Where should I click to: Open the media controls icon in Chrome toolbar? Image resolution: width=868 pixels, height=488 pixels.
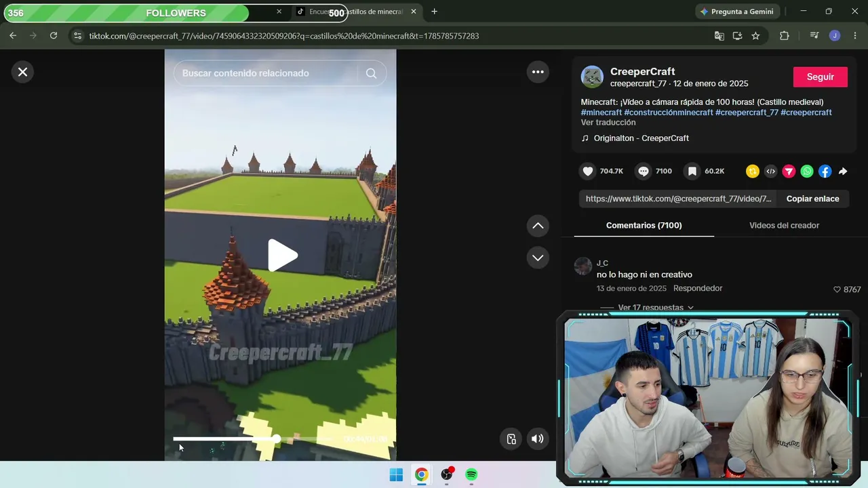(x=814, y=36)
